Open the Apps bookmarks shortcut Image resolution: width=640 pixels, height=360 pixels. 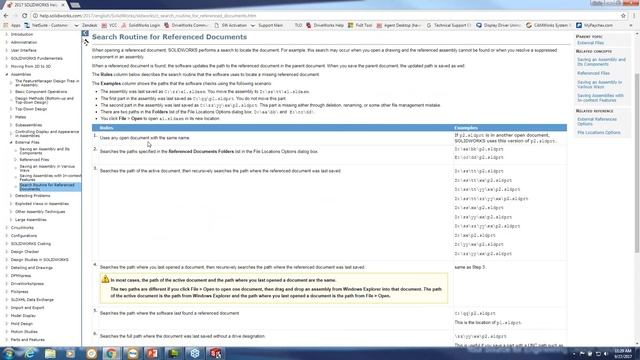point(12,25)
